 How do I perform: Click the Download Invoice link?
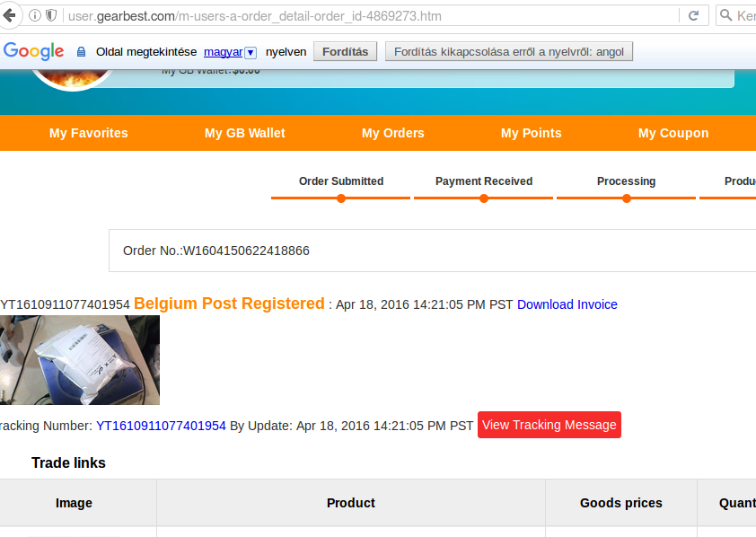coord(567,304)
